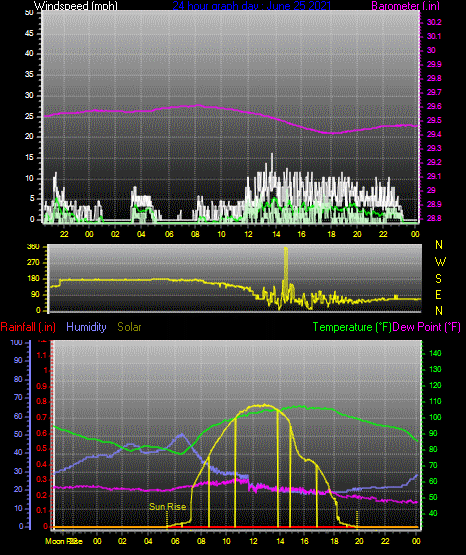
Task: Click the 0.3 value on the rainfall axis
Action: click(42, 479)
